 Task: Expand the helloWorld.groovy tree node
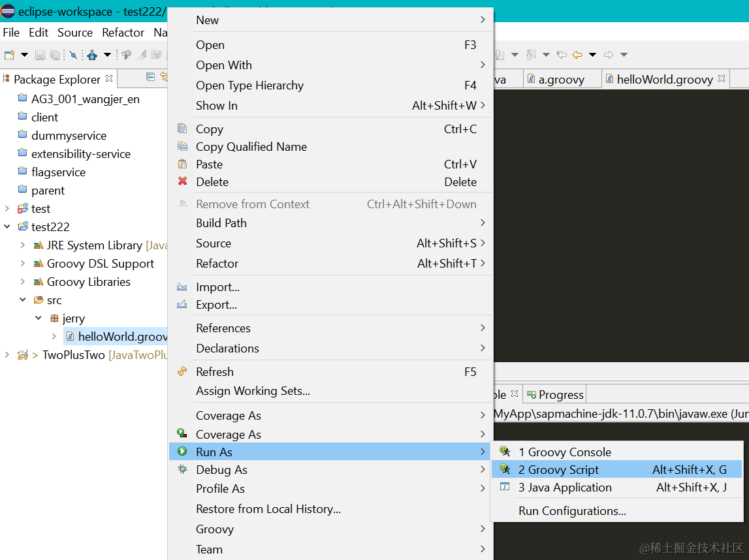coord(54,337)
